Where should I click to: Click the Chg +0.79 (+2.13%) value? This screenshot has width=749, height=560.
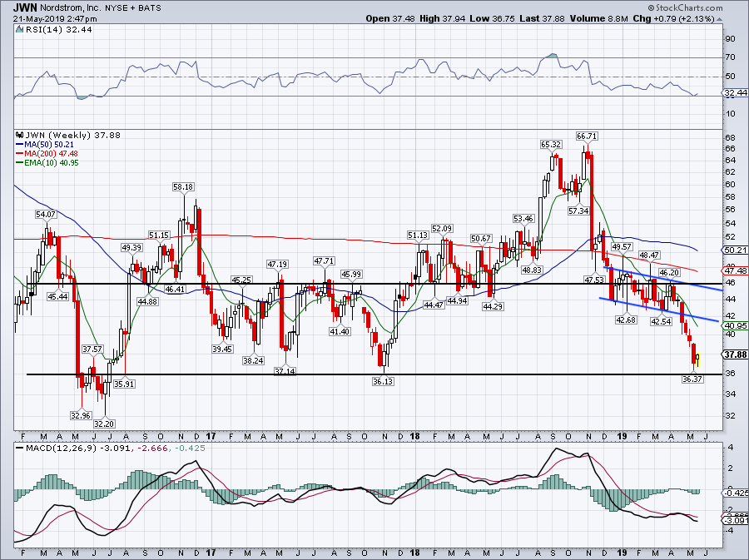[x=673, y=18]
